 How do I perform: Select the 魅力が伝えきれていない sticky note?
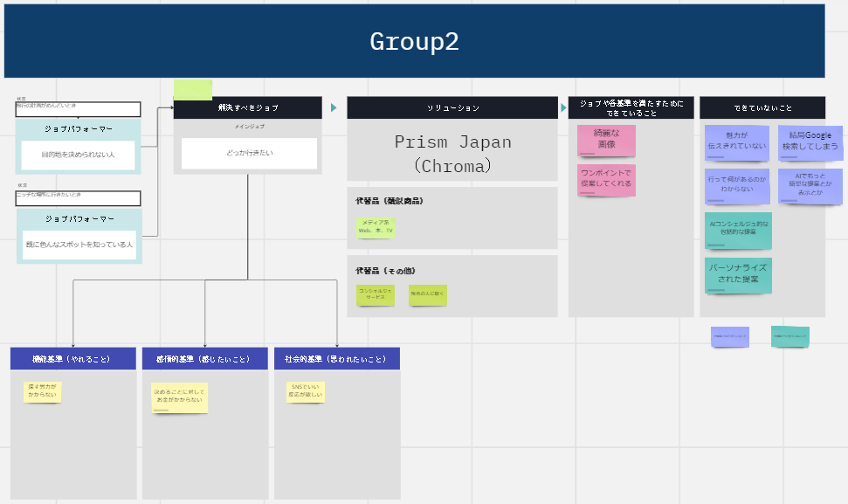pos(737,141)
